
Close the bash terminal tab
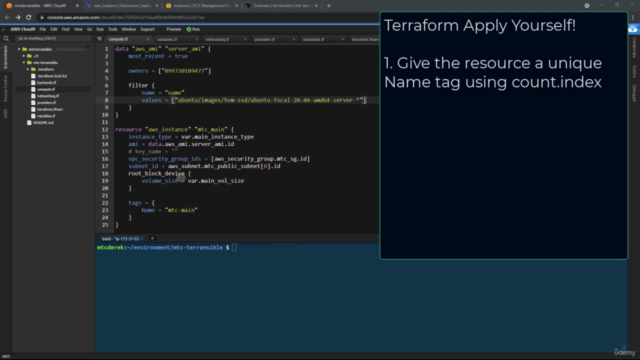click(x=142, y=239)
